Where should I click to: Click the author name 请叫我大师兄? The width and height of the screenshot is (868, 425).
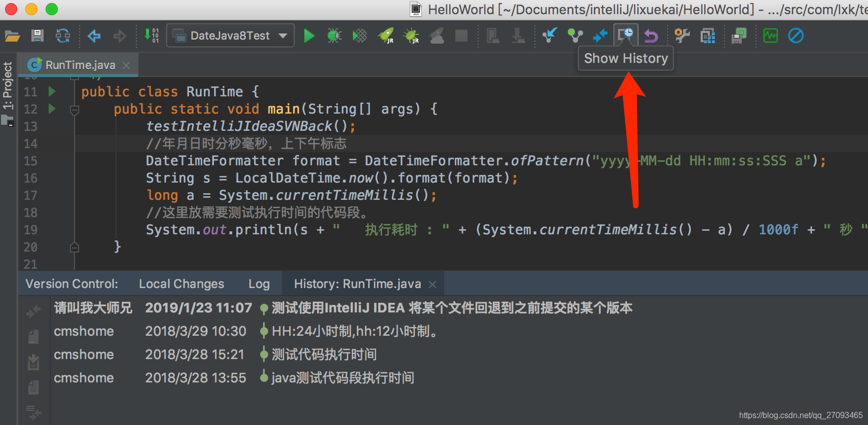point(93,308)
